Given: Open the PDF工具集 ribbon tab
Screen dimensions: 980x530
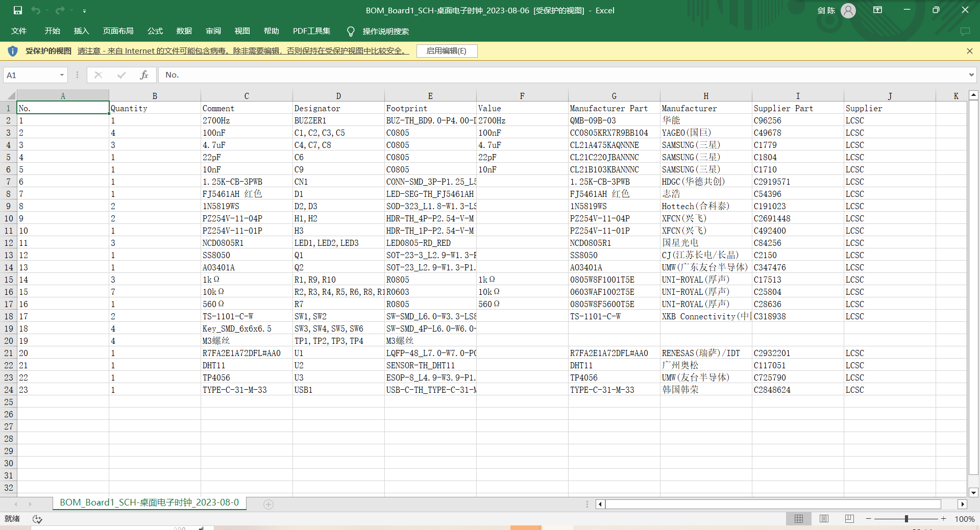Looking at the screenshot, I should pos(312,31).
